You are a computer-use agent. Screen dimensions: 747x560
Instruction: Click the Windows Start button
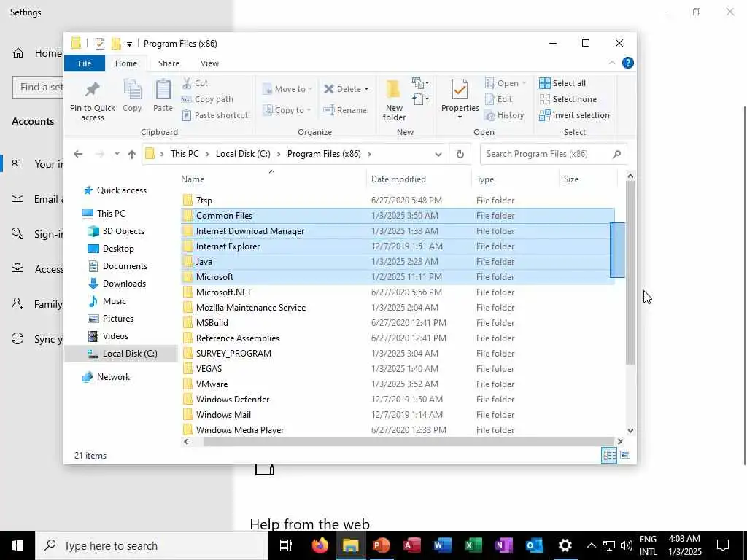[x=18, y=545]
